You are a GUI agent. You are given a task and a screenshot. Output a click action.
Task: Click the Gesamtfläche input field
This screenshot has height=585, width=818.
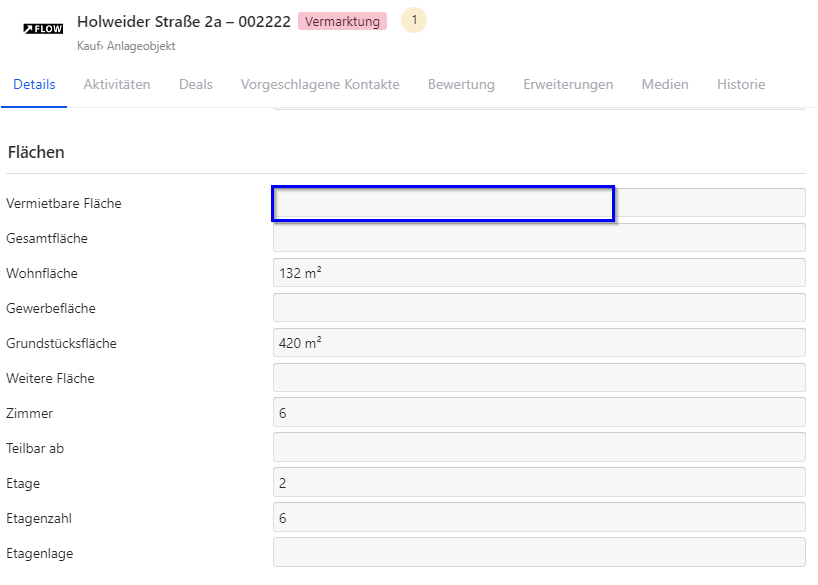[x=539, y=237]
